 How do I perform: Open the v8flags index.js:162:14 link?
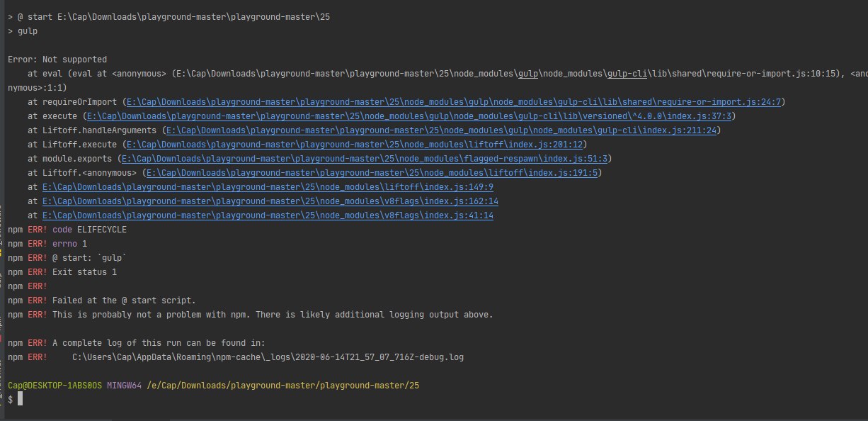[270, 201]
